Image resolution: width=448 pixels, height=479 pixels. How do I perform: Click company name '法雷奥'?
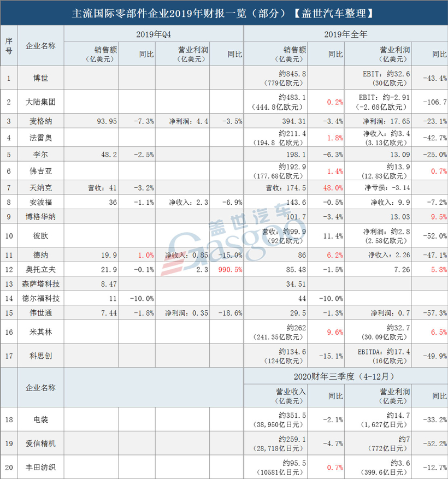[40, 138]
